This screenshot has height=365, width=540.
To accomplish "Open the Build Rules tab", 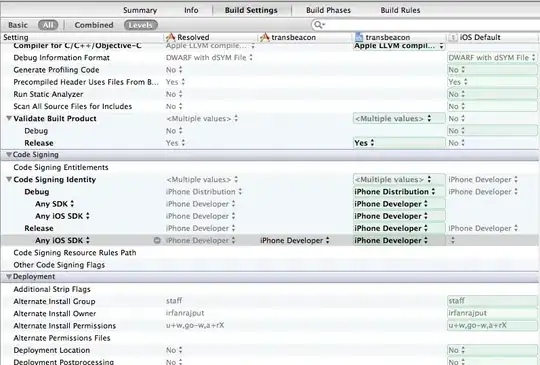I will click(x=400, y=10).
